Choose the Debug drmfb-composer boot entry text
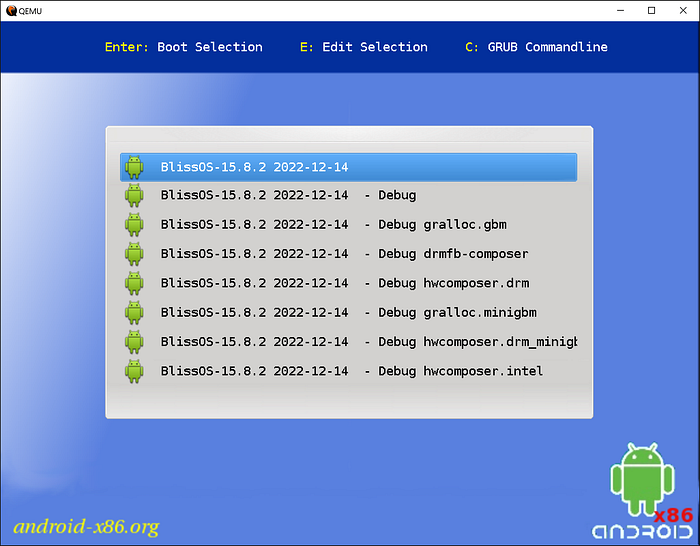700x546 pixels. (x=345, y=254)
